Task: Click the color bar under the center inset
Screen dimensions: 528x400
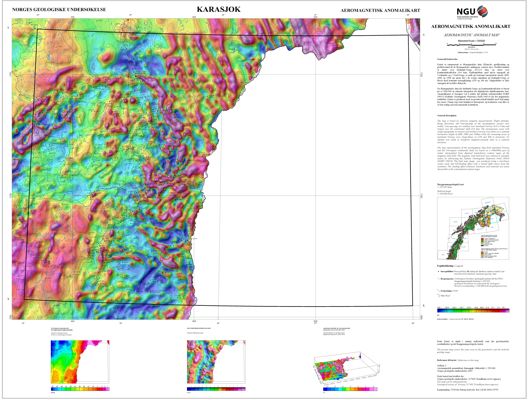Action: pos(216,389)
